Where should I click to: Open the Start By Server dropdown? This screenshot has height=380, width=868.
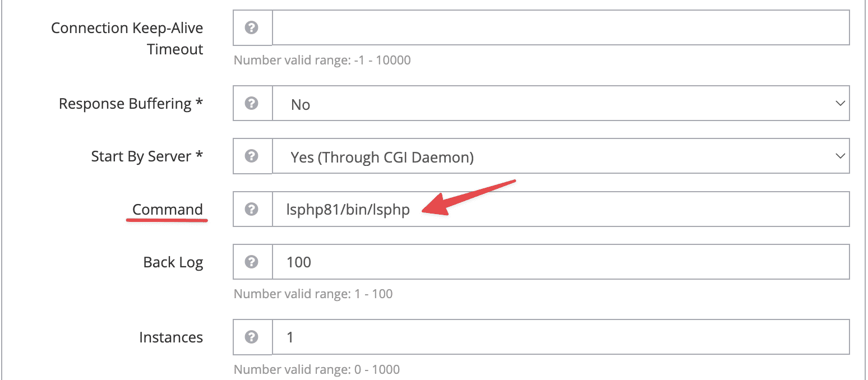(561, 156)
